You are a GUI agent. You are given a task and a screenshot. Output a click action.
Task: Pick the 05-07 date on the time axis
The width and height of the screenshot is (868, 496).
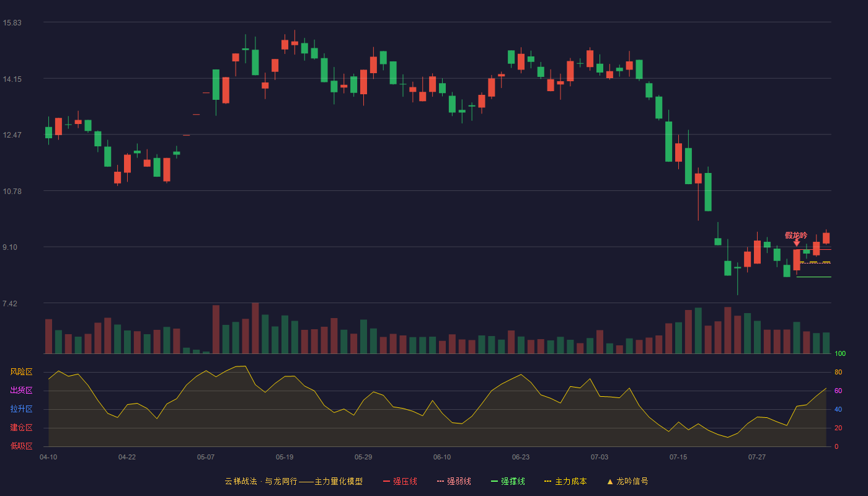pyautogui.click(x=206, y=457)
